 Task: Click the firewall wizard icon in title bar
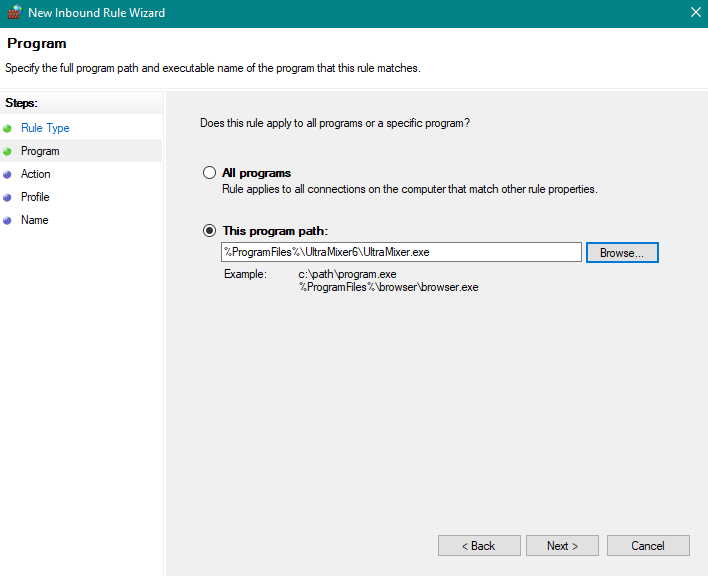click(x=13, y=13)
